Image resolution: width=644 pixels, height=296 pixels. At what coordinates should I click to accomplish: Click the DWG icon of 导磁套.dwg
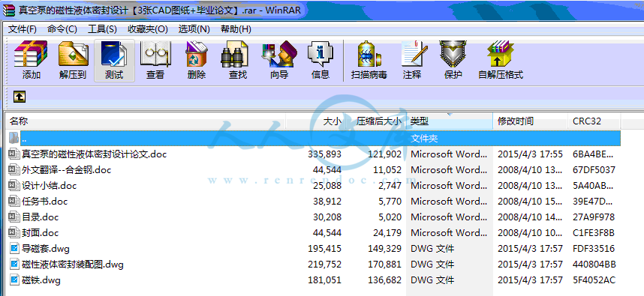(x=15, y=249)
